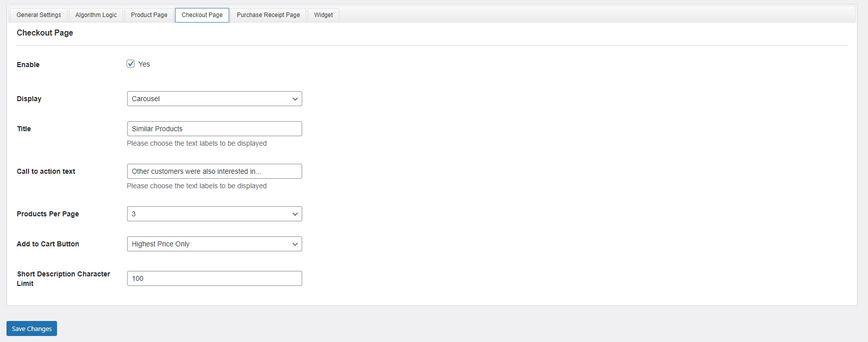Click the Call to action text label
This screenshot has height=342, width=868.
[46, 171]
